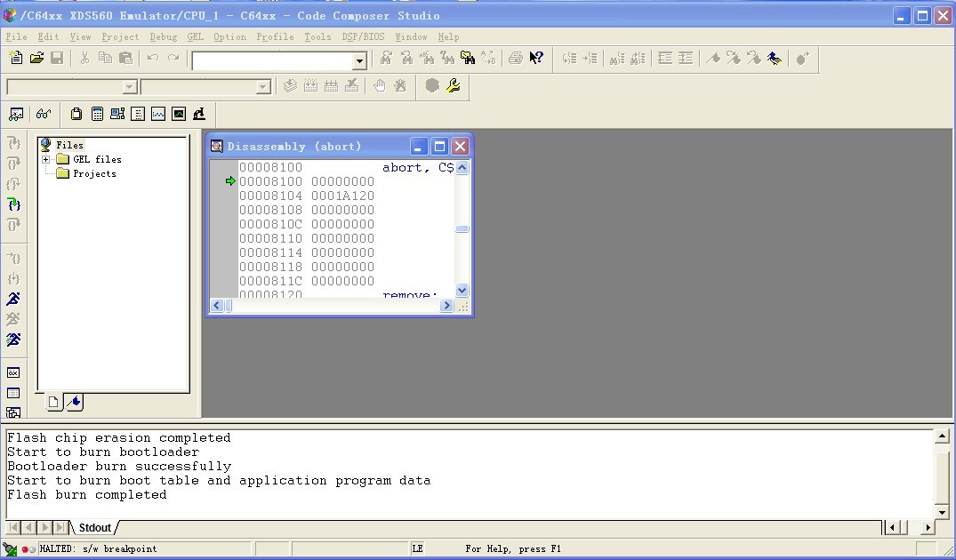Screen dimensions: 956x560
Task: Expand the GEL files tree node
Action: 45,159
